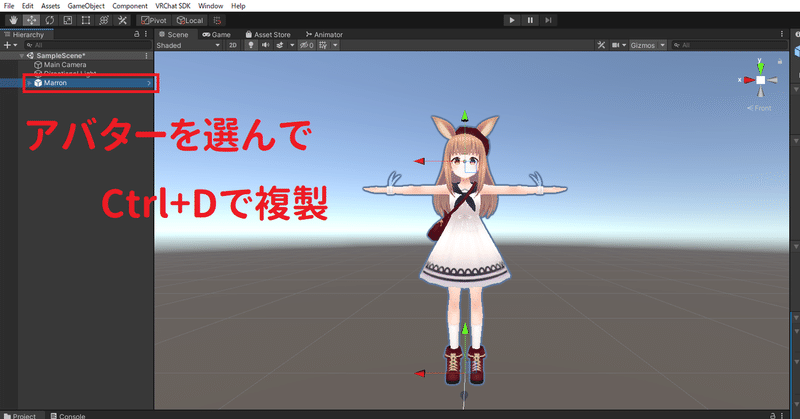Open grid settings dropdown arrow
800x419 pixels.
(335, 45)
